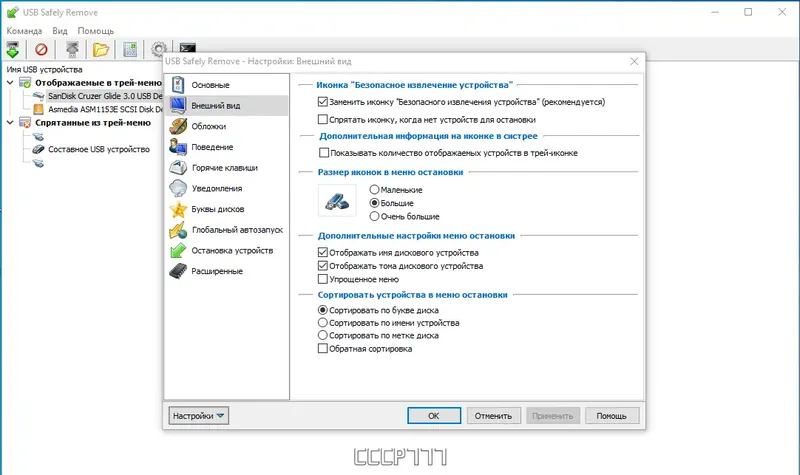Open the Горячие клавиши settings page

tap(227, 167)
